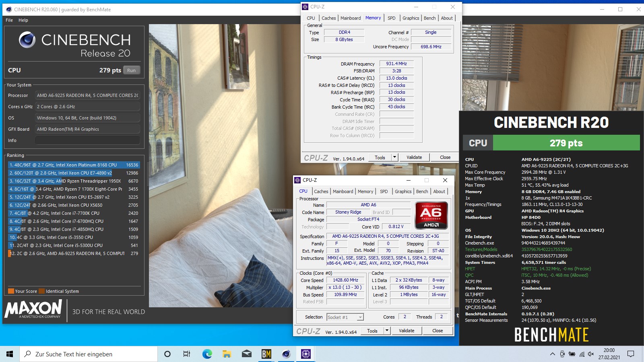Image resolution: width=644 pixels, height=362 pixels.
Task: Open About tab in lower CPU-Z
Action: (439, 191)
